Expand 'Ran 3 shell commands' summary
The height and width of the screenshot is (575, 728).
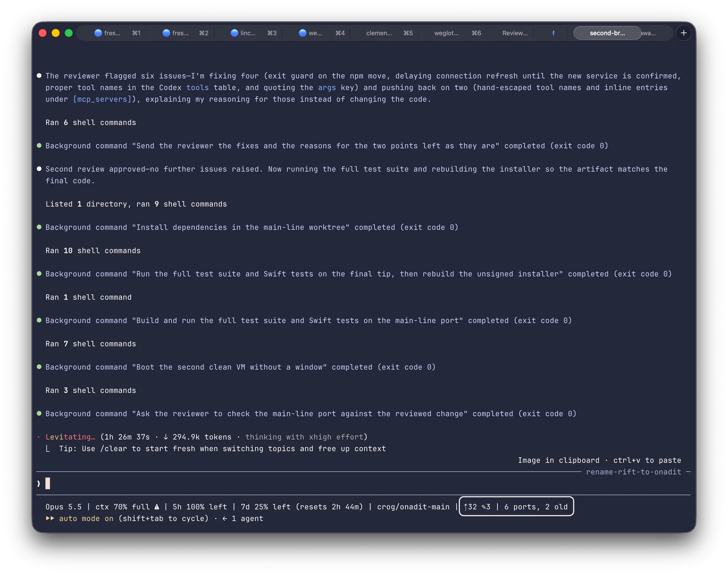pos(91,391)
